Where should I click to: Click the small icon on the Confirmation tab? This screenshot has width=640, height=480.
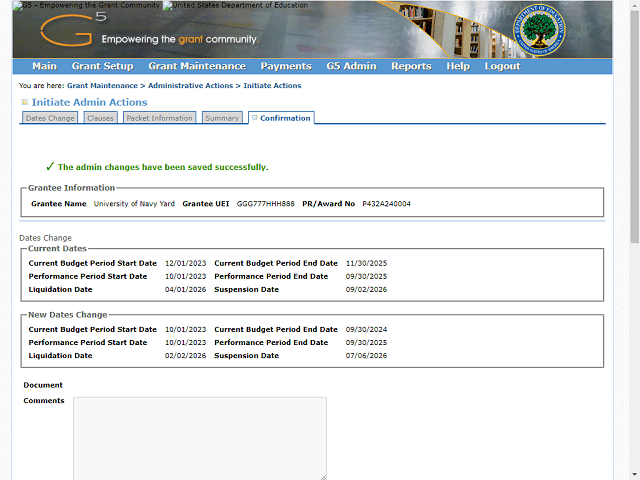pyautogui.click(x=254, y=118)
